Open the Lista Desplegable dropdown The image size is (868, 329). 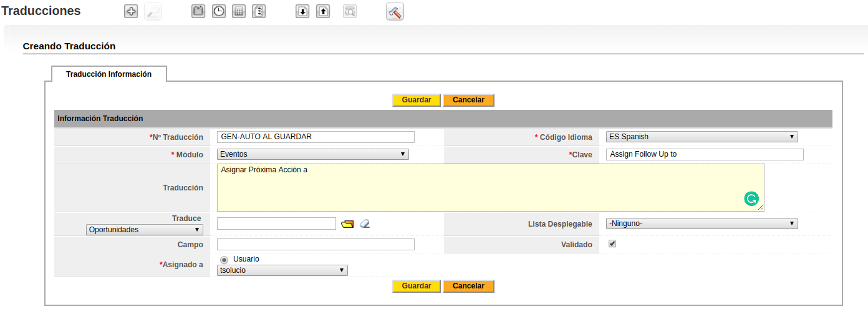[702, 223]
